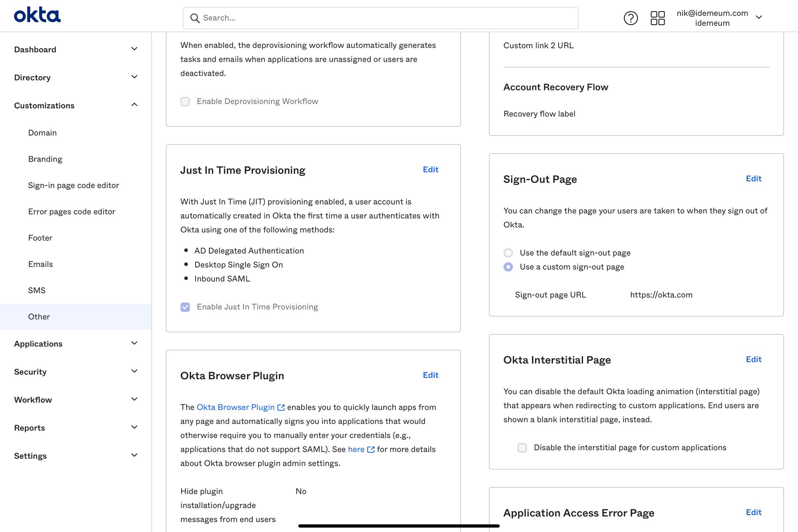
Task: Expand the Dashboard menu chevron
Action: pyautogui.click(x=134, y=49)
